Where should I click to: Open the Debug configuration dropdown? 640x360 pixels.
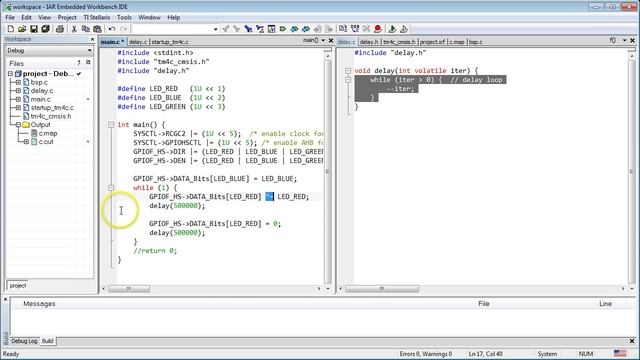89,51
